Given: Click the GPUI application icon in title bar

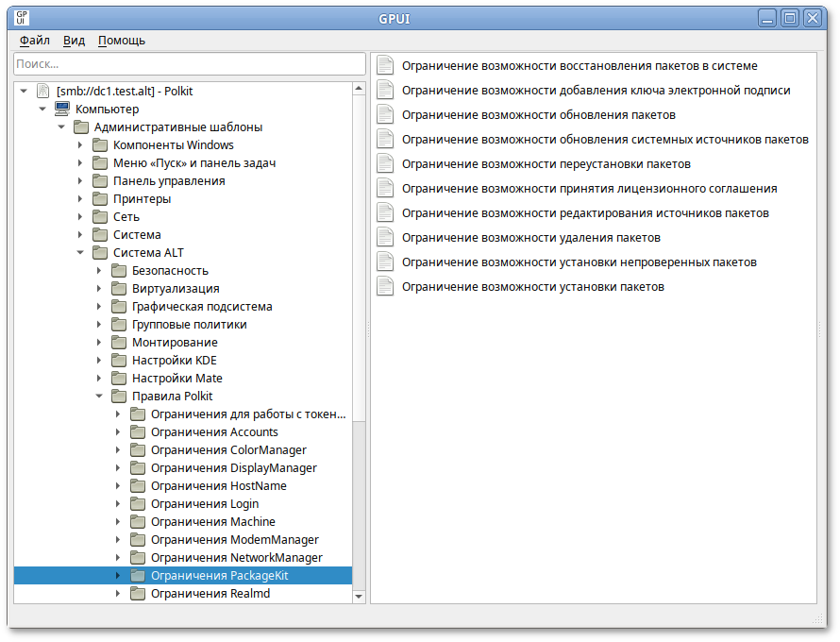Looking at the screenshot, I should [23, 17].
